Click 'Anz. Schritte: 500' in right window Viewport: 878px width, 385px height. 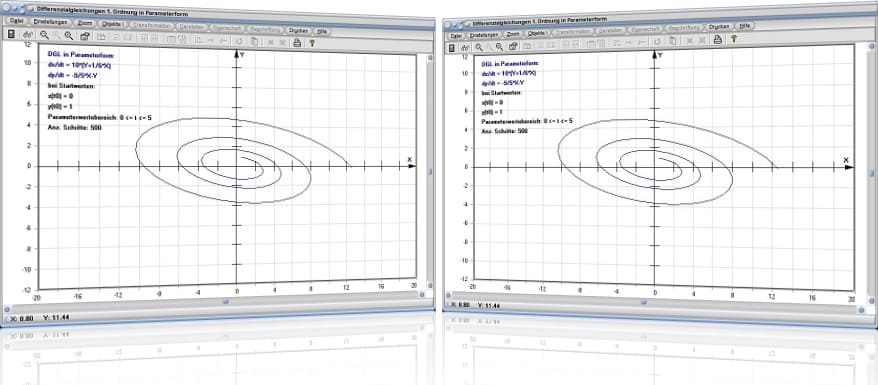click(x=505, y=131)
